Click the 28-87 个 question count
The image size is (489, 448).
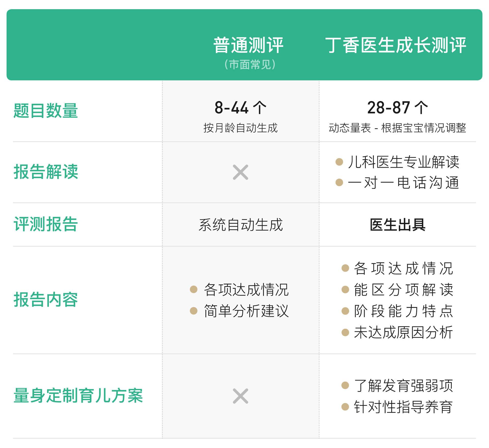pos(398,108)
